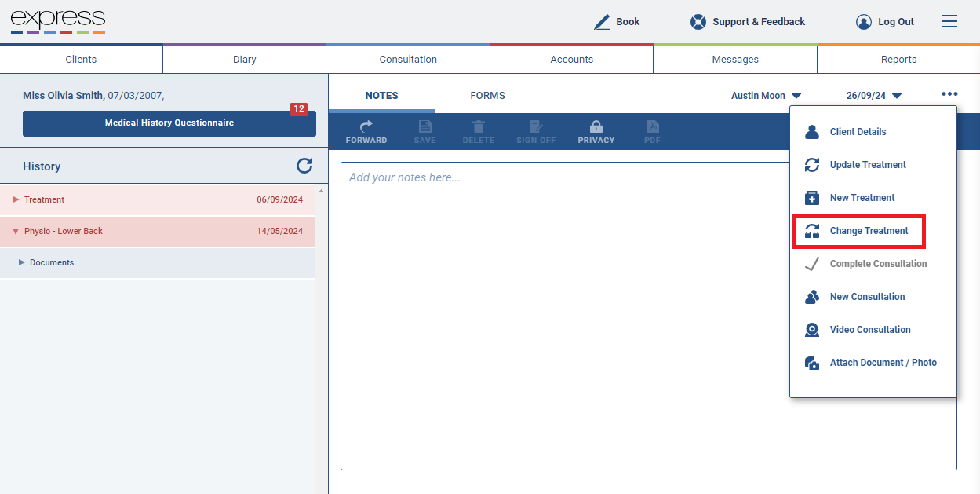Switch to the Clients tab
Image resolution: width=980 pixels, height=494 pixels.
pyautogui.click(x=82, y=60)
